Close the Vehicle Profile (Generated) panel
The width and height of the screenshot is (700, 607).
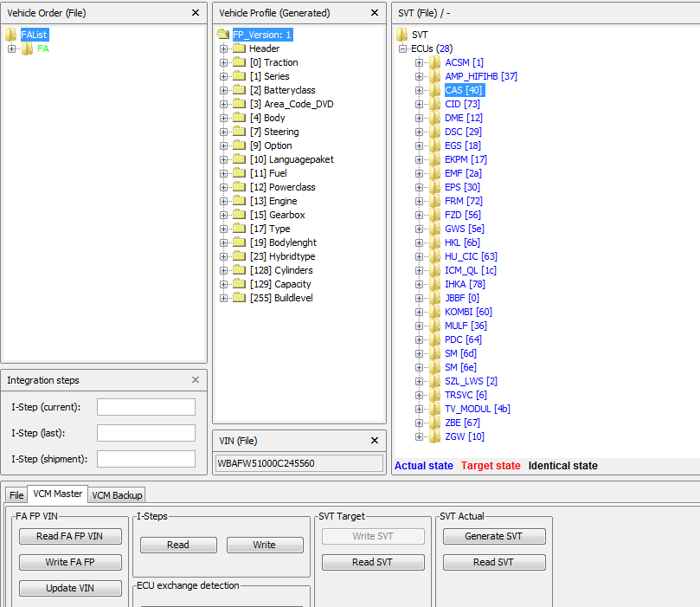375,13
